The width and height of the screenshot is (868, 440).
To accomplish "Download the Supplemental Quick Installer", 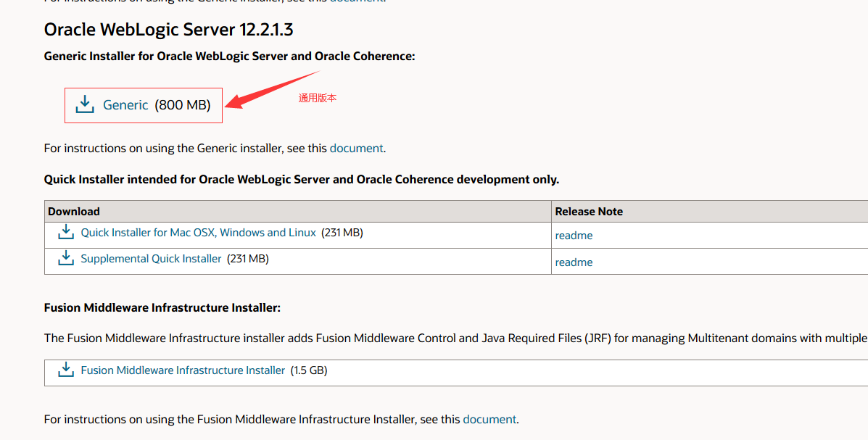I will pyautogui.click(x=151, y=258).
